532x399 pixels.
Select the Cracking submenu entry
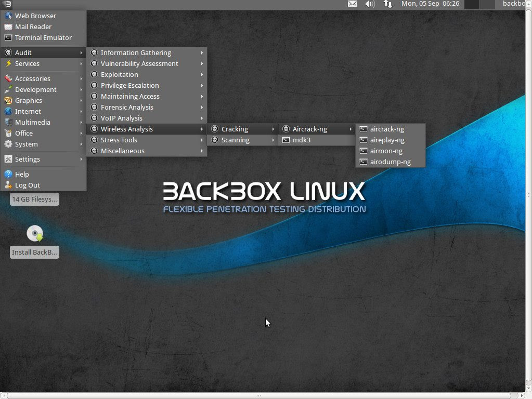click(242, 129)
